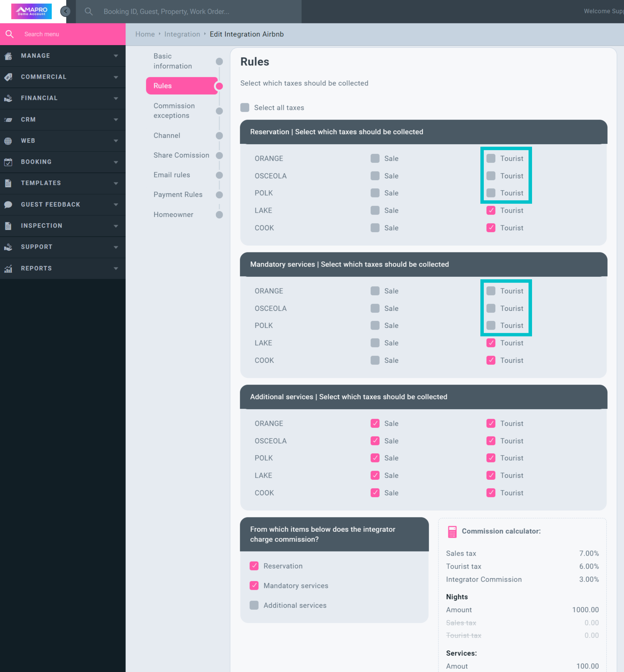Uncheck Tourist tax for LAKE under Mandatory services
624x672 pixels.
tap(491, 343)
